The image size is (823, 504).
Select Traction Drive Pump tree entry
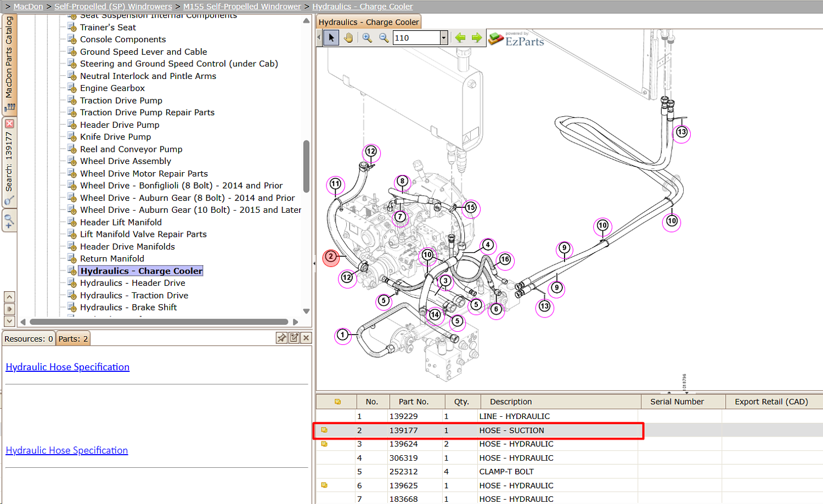pyautogui.click(x=121, y=100)
